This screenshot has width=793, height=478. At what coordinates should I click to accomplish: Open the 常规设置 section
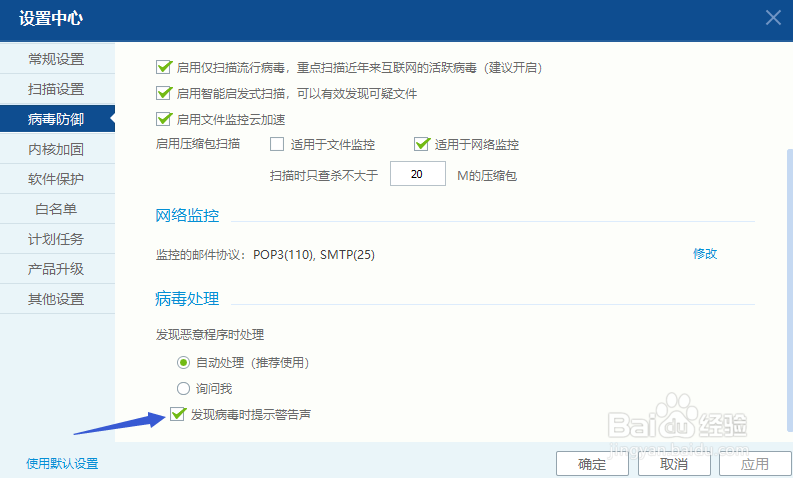[57, 59]
